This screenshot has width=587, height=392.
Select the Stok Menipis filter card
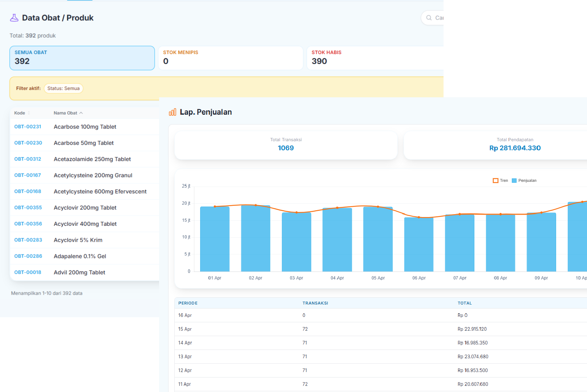tap(230, 58)
